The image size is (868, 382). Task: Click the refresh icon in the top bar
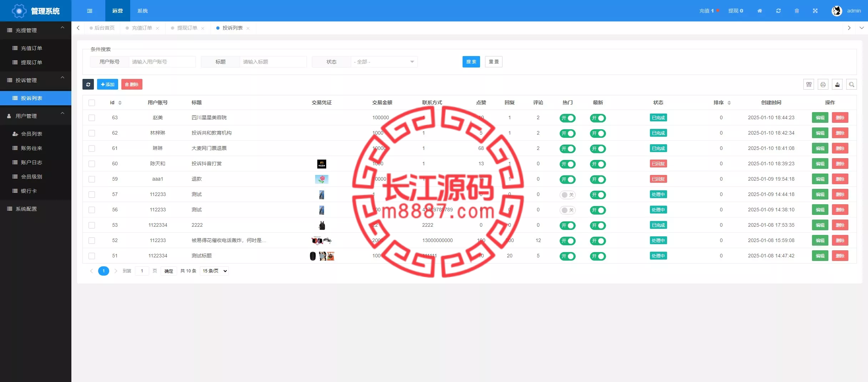[778, 11]
